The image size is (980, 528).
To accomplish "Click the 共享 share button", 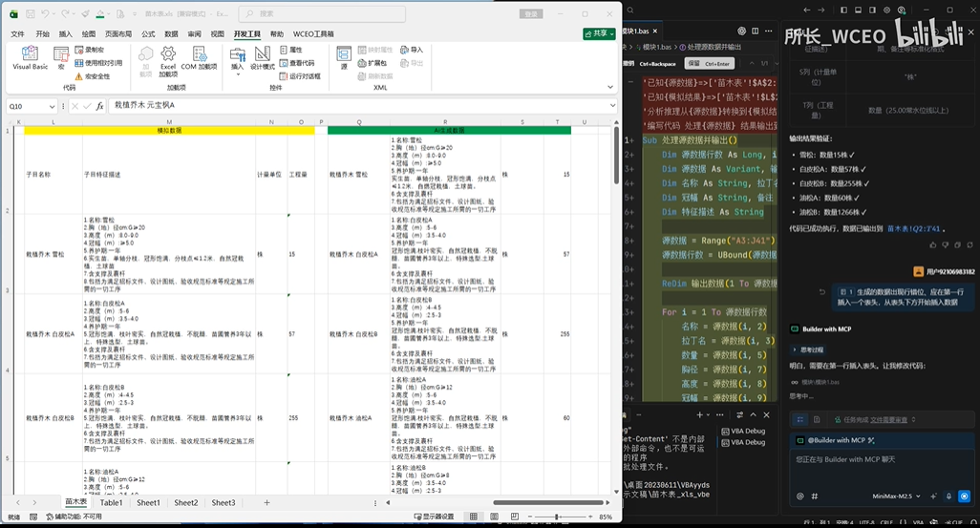I will point(599,33).
